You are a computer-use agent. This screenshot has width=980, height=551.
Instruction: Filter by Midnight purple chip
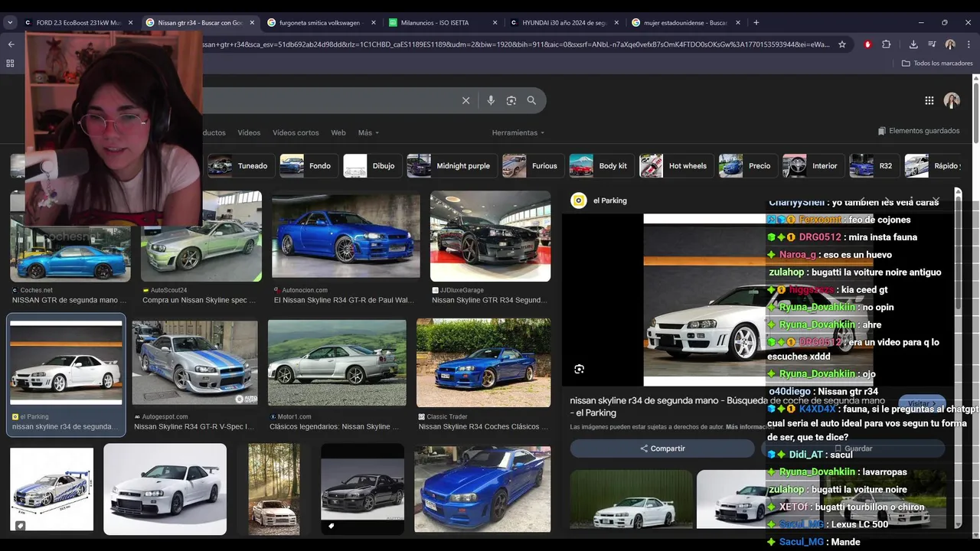point(452,165)
